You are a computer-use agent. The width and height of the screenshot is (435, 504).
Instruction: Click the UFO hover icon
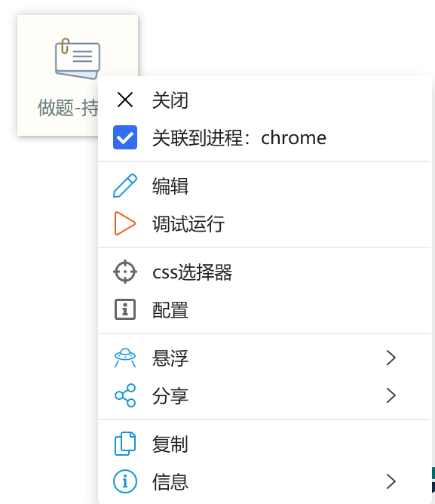point(125,358)
